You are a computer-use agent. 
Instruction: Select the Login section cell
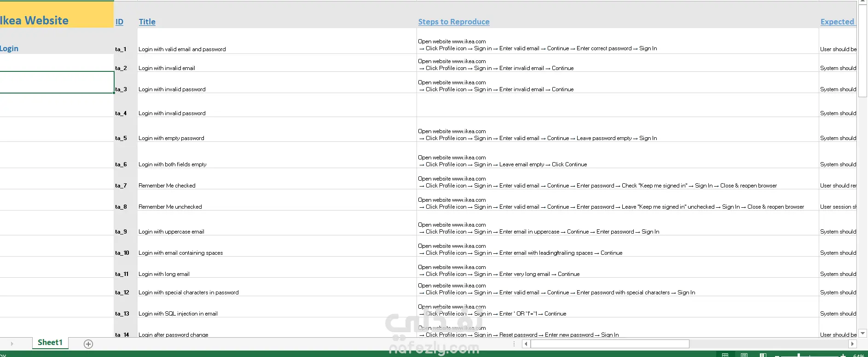[57, 41]
